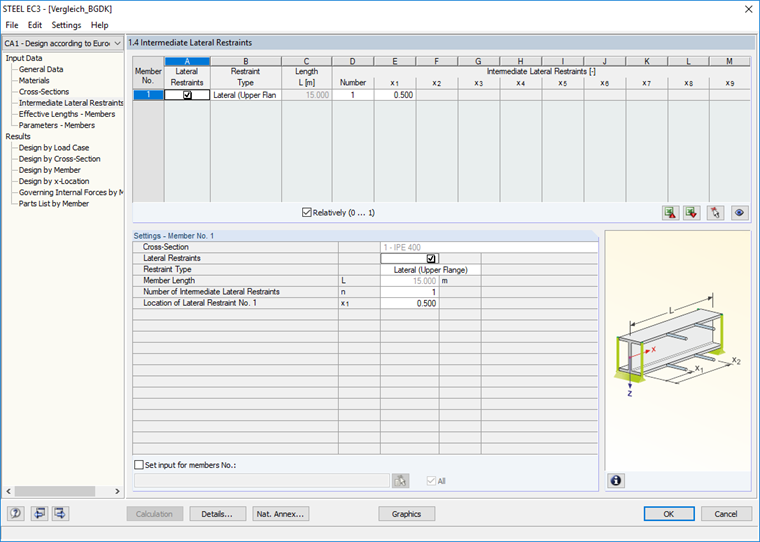Click the select members icon next to the input field
The height and width of the screenshot is (542, 760).
[400, 480]
